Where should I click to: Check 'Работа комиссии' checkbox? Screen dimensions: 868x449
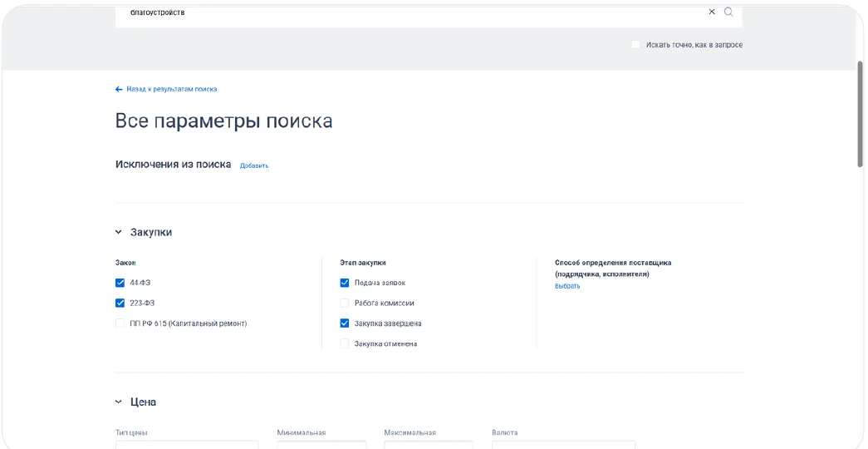pos(345,303)
